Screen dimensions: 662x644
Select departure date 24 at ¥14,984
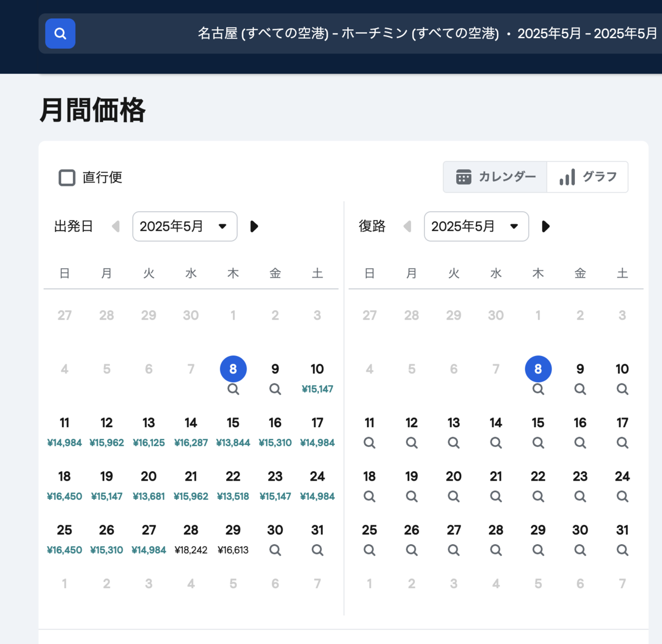pyautogui.click(x=317, y=485)
